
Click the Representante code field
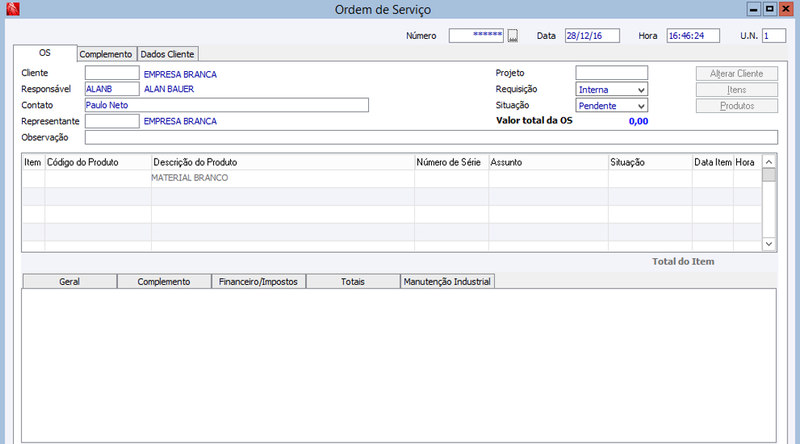112,121
